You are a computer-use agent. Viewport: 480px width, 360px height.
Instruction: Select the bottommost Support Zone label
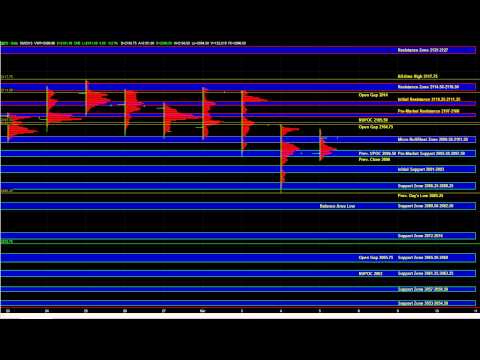pos(423,303)
